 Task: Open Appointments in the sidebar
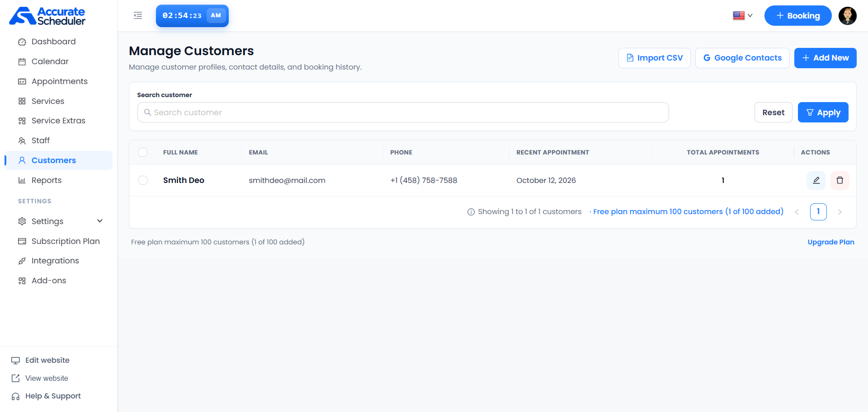pos(59,81)
